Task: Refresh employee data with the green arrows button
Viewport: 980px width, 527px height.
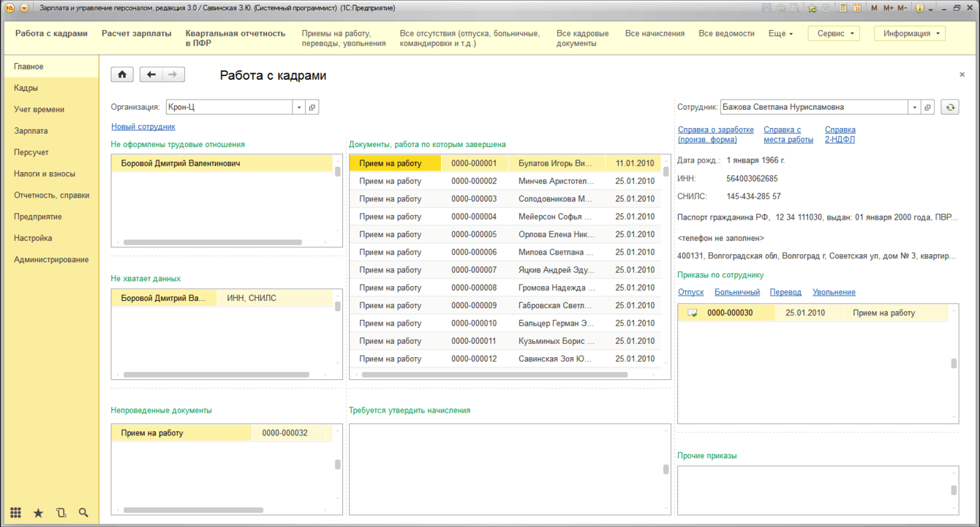Action: click(x=949, y=107)
